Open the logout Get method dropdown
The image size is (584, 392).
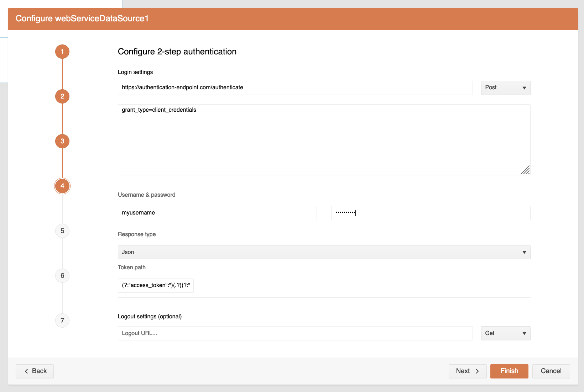coord(505,333)
